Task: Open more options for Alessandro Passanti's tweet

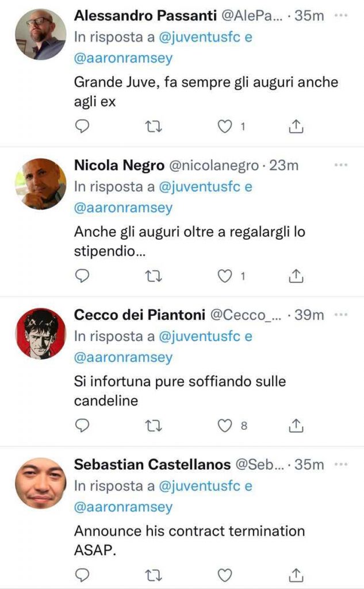Action: 341,16
